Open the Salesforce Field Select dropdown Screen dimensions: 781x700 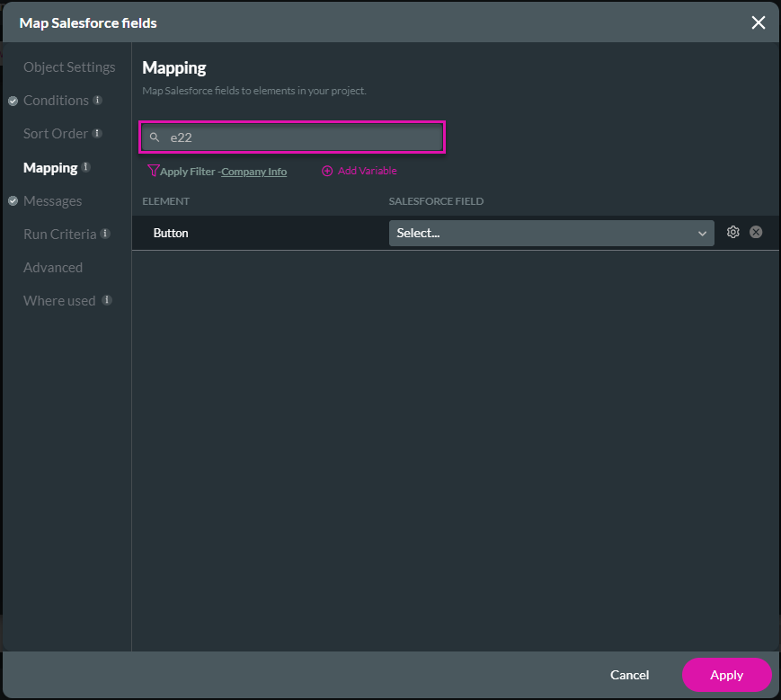tap(551, 233)
